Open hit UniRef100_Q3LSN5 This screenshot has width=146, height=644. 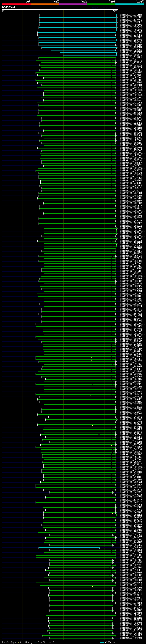131,17
